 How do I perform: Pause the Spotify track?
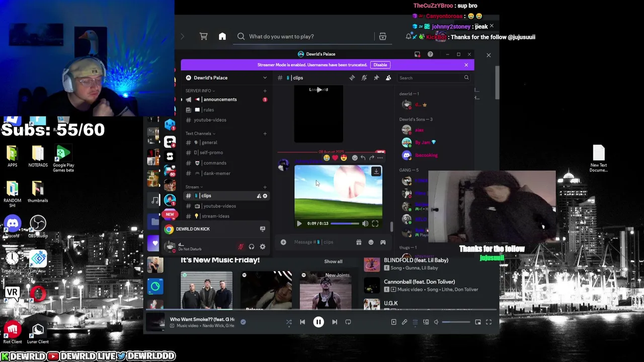[318, 322]
